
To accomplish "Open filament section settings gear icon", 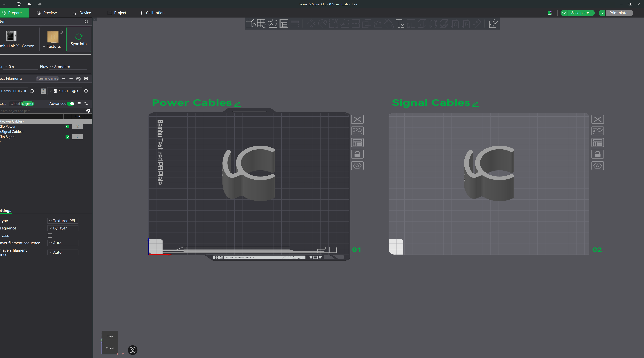I will pyautogui.click(x=86, y=78).
